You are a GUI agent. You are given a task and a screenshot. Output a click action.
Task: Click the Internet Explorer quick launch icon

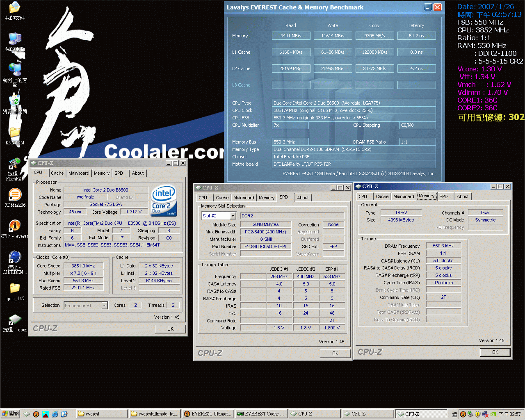(x=55, y=414)
